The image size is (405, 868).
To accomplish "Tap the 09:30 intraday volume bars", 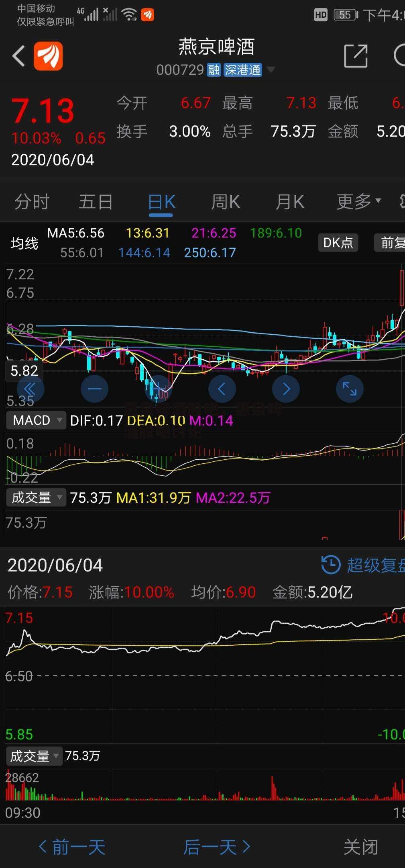I will (x=205, y=786).
